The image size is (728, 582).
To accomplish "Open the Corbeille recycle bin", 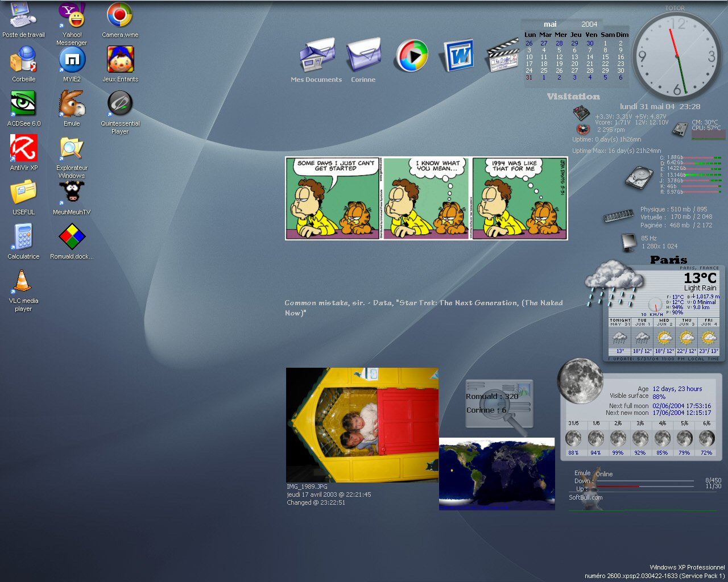I will pos(23,64).
